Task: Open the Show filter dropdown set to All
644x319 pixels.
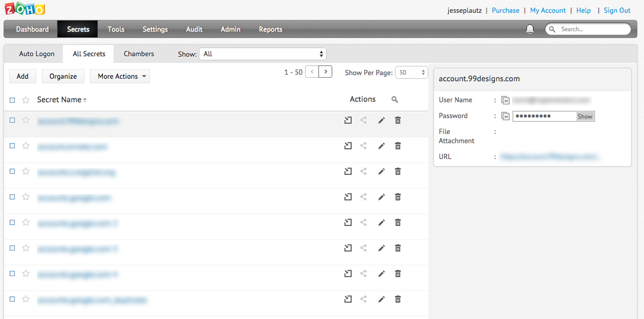Action: (262, 54)
